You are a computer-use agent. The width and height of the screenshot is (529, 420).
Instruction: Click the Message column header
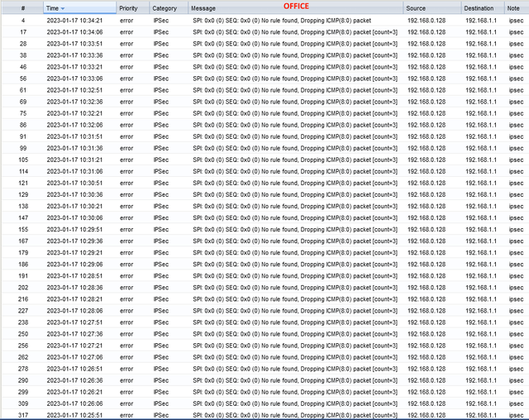point(295,8)
